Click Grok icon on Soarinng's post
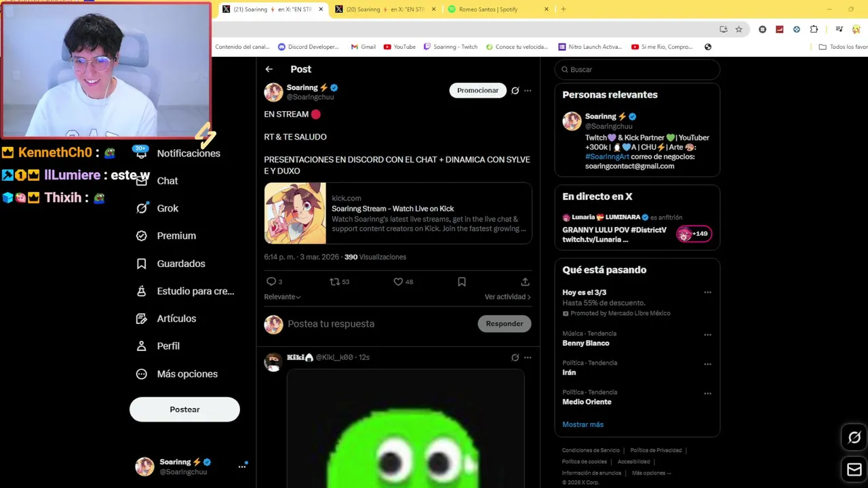This screenshot has width=868, height=488. click(515, 90)
